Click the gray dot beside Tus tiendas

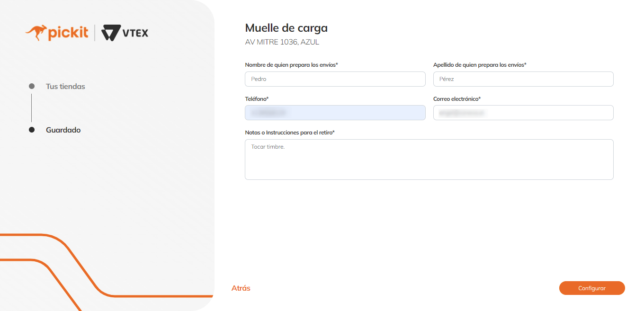click(32, 86)
